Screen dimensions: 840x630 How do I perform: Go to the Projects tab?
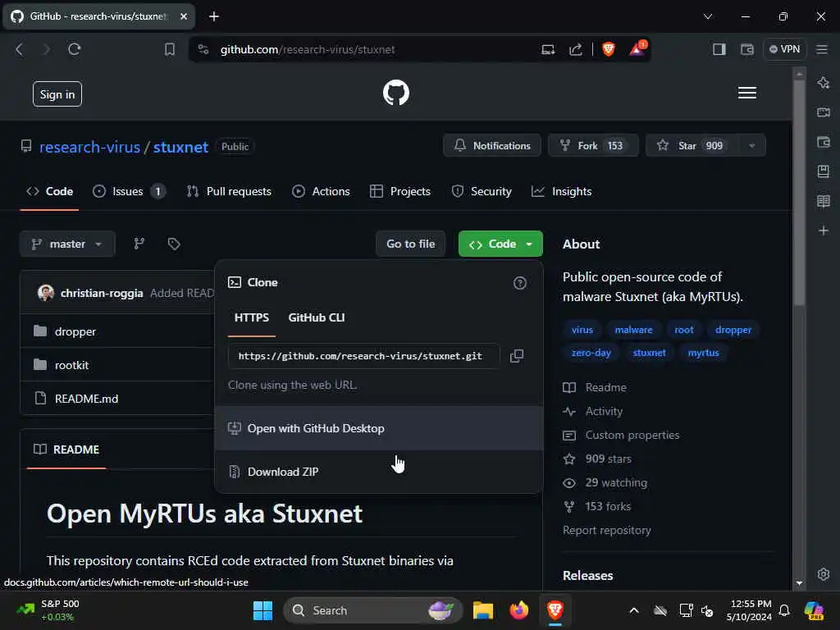(400, 191)
